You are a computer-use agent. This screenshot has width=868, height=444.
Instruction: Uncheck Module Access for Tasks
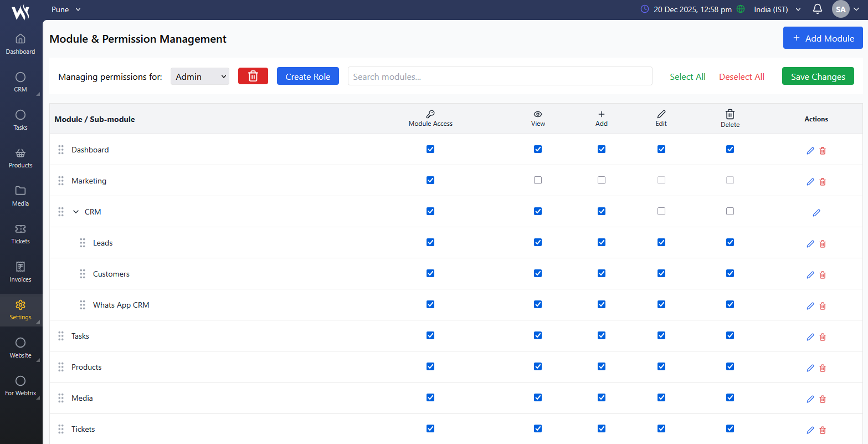[x=430, y=335]
